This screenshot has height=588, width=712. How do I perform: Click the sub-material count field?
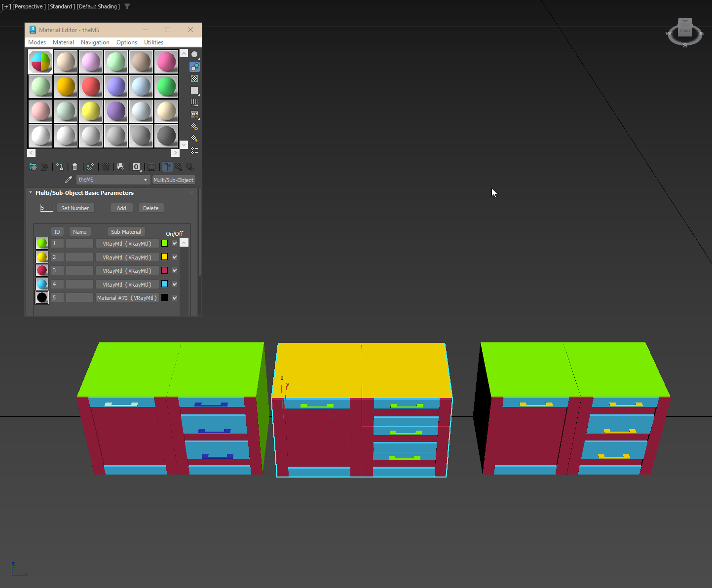point(46,208)
